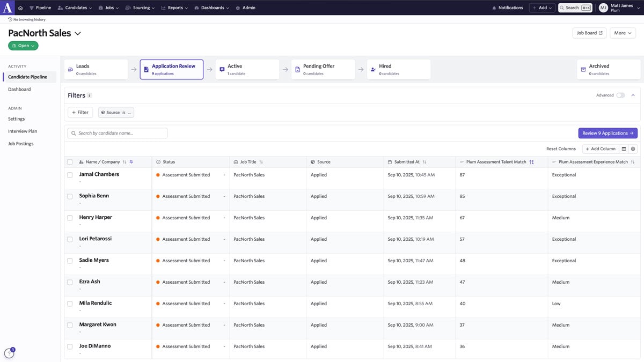Open the More dropdown button

[x=623, y=33]
